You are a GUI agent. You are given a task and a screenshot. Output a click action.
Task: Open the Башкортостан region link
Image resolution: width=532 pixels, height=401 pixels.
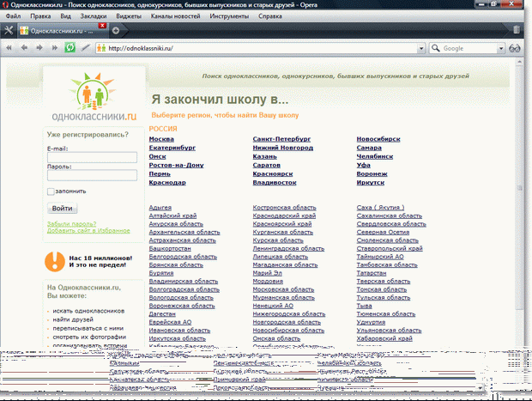point(170,248)
